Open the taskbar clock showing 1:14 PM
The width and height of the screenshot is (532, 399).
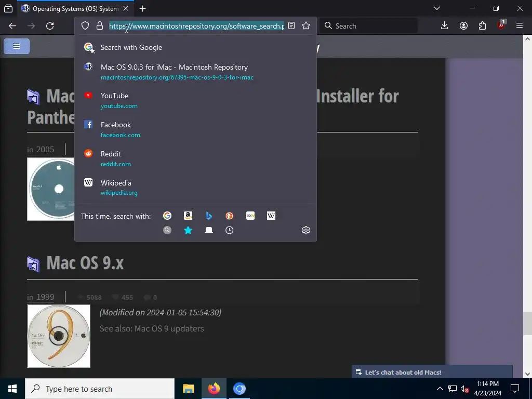coord(487,389)
